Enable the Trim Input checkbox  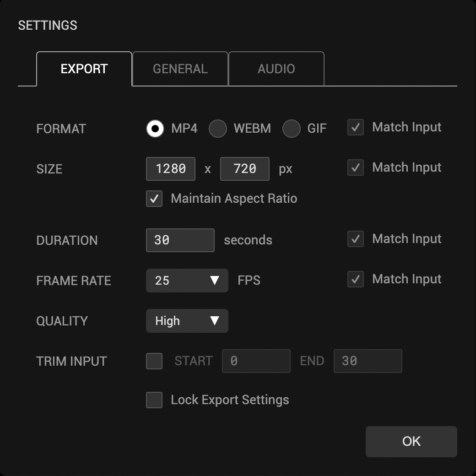(154, 361)
